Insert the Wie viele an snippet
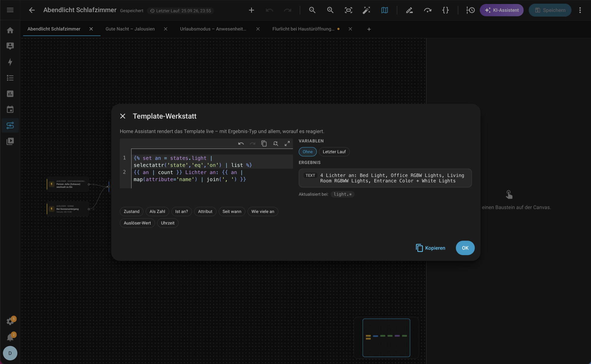 [263, 211]
